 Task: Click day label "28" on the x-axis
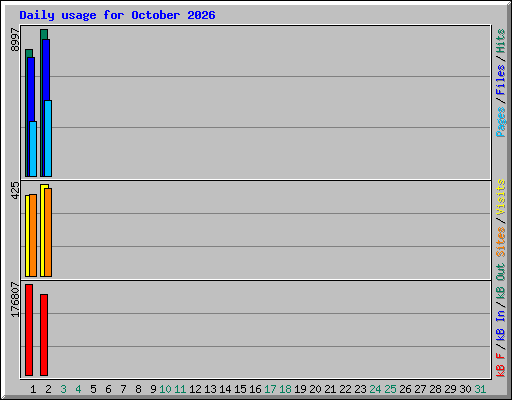tap(435, 389)
